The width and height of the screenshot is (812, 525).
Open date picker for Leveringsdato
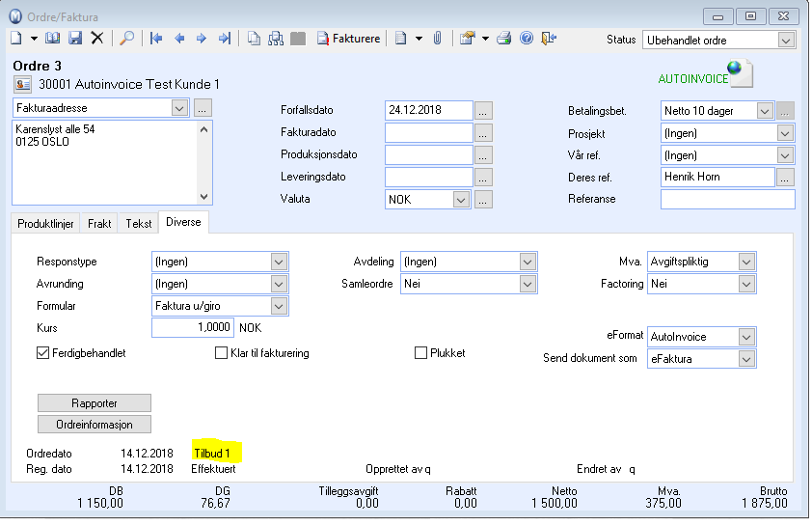pyautogui.click(x=483, y=178)
